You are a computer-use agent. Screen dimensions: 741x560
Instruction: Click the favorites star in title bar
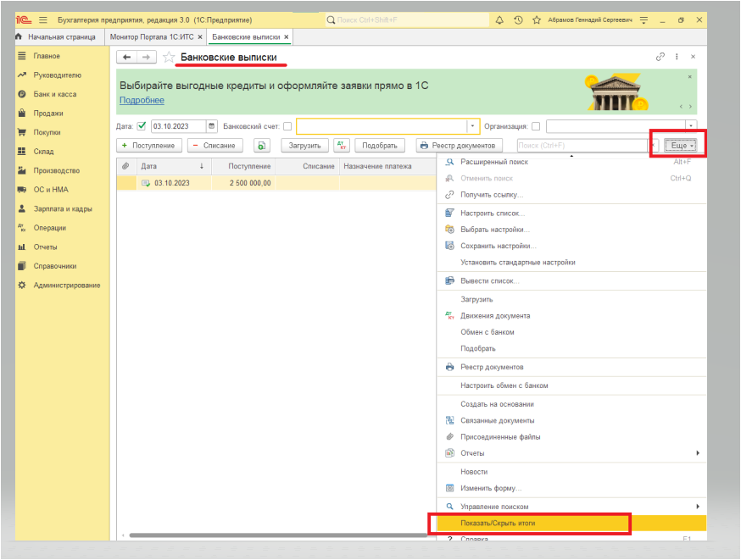[x=537, y=19]
